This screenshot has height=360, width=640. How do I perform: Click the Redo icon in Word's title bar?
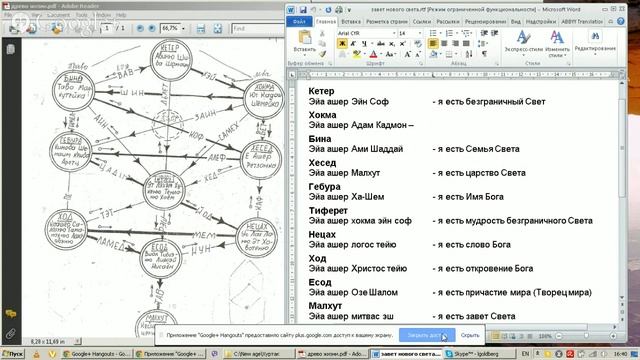(328, 9)
